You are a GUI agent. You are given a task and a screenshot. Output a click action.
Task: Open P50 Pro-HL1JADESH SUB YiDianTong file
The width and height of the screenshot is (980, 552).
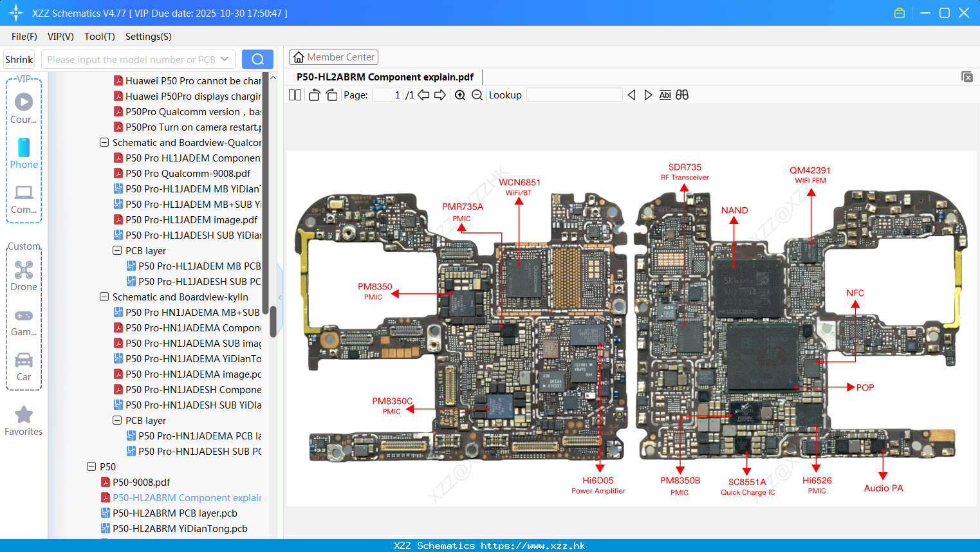tap(187, 235)
